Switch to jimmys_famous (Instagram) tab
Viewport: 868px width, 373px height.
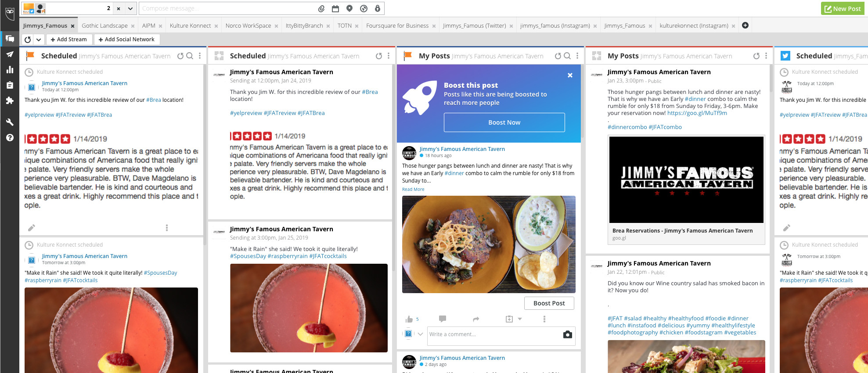tap(555, 26)
